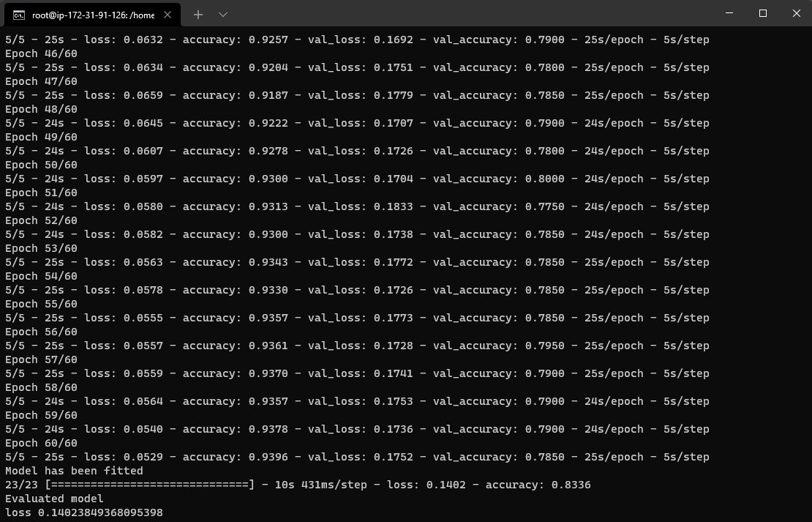Click the 'Model has been fitted' line
Viewport: 812px width, 522px height.
[x=74, y=471]
